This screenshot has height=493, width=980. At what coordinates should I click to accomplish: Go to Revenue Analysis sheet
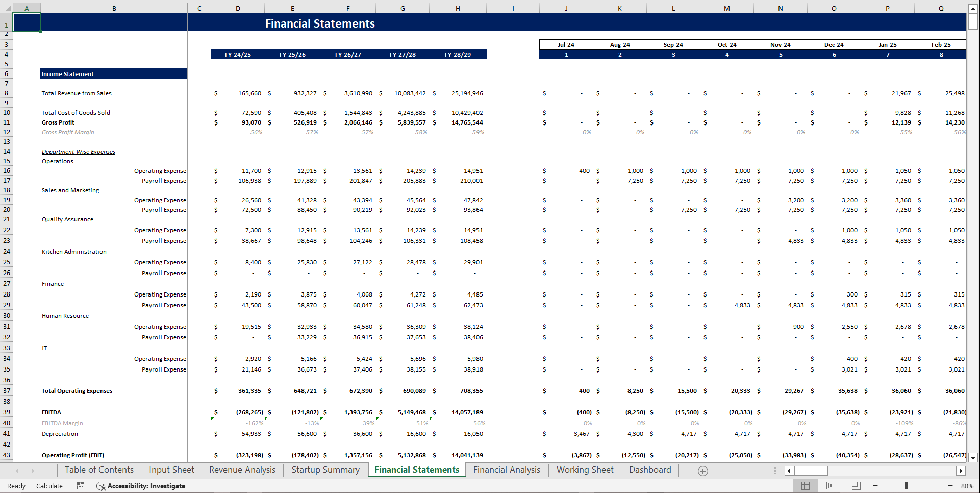tap(242, 470)
